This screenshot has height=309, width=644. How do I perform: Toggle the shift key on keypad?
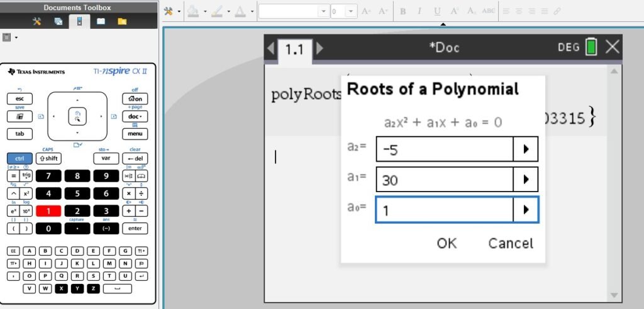click(x=48, y=158)
